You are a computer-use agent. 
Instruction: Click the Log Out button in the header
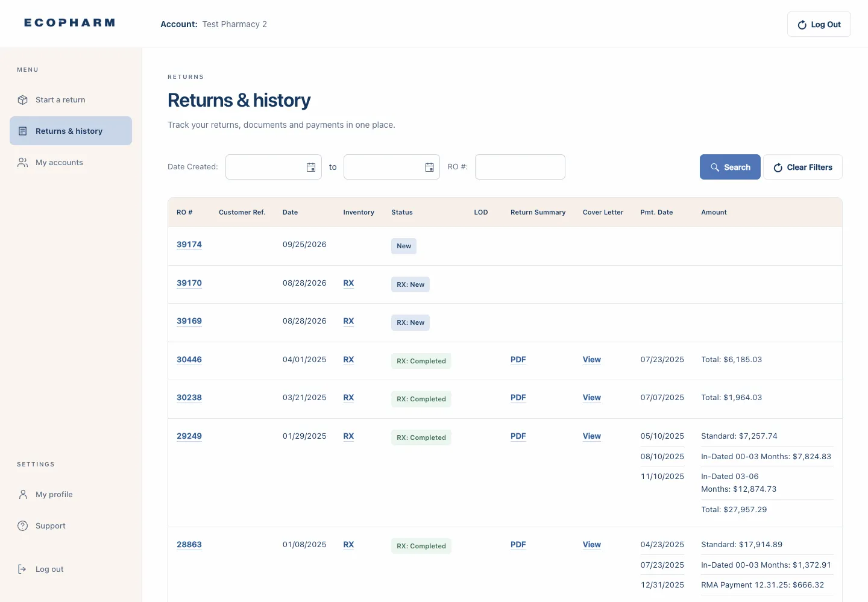pos(819,24)
